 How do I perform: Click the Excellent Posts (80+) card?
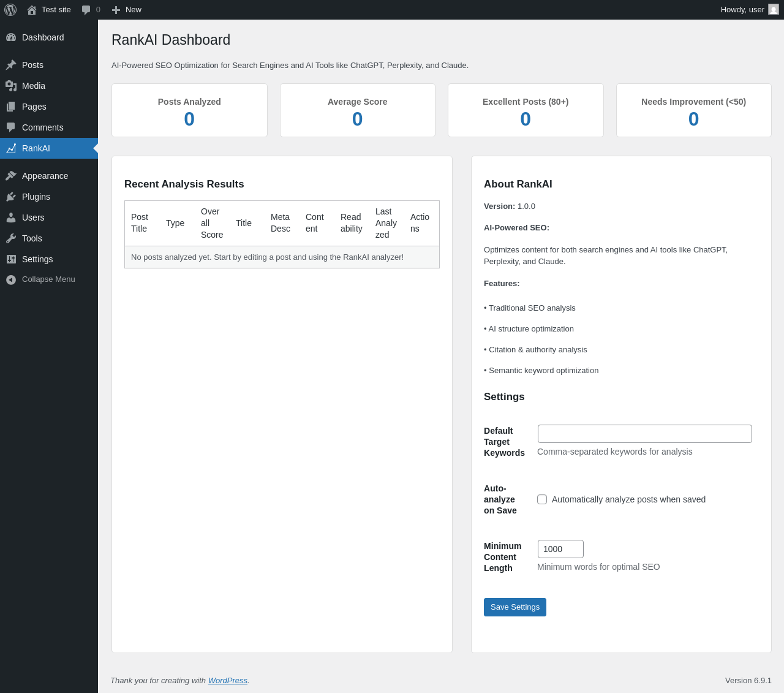pyautogui.click(x=526, y=110)
